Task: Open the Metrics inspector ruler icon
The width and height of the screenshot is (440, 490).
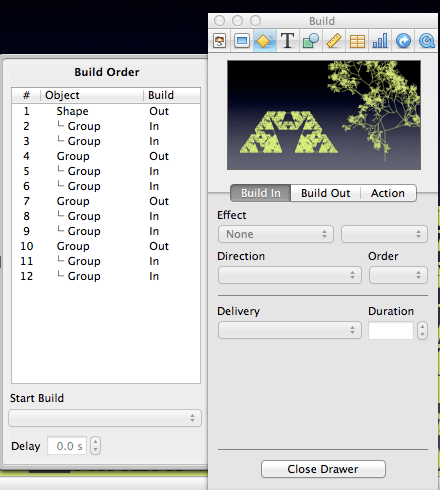Action: [x=334, y=41]
